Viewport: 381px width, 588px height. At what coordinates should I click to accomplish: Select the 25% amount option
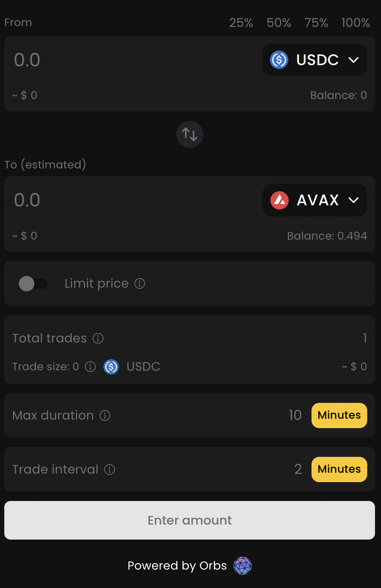(x=241, y=23)
